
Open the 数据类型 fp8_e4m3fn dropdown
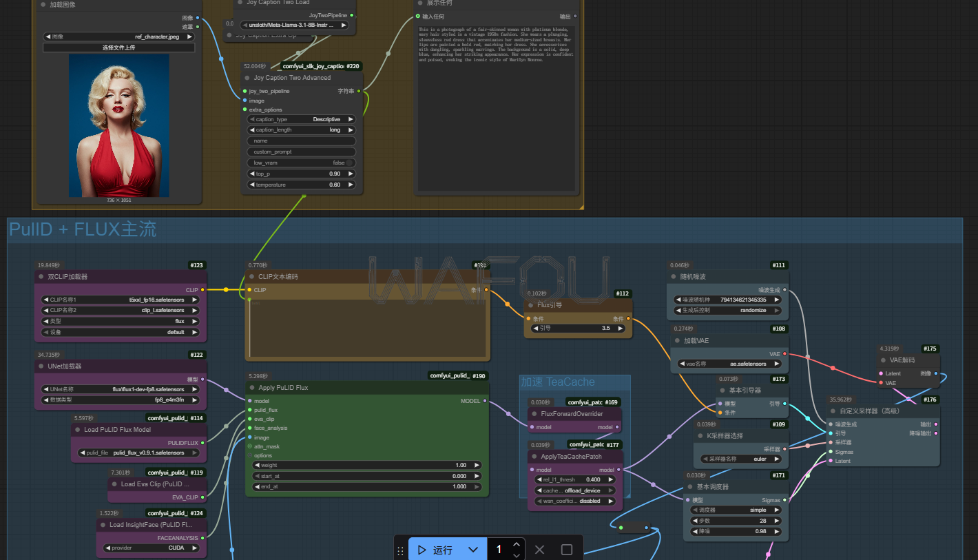(121, 400)
